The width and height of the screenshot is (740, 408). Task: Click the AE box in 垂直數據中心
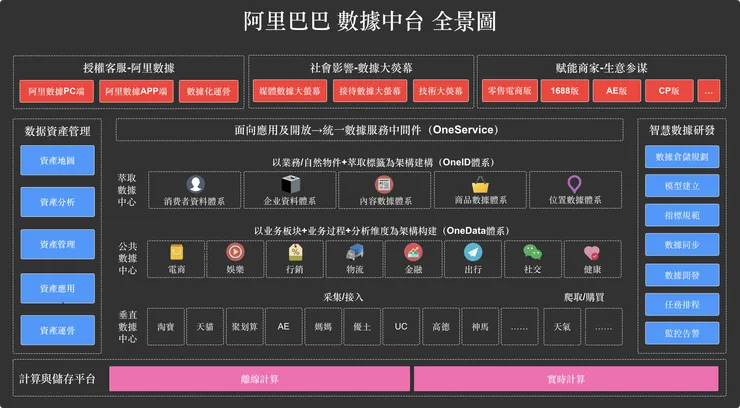coord(284,326)
